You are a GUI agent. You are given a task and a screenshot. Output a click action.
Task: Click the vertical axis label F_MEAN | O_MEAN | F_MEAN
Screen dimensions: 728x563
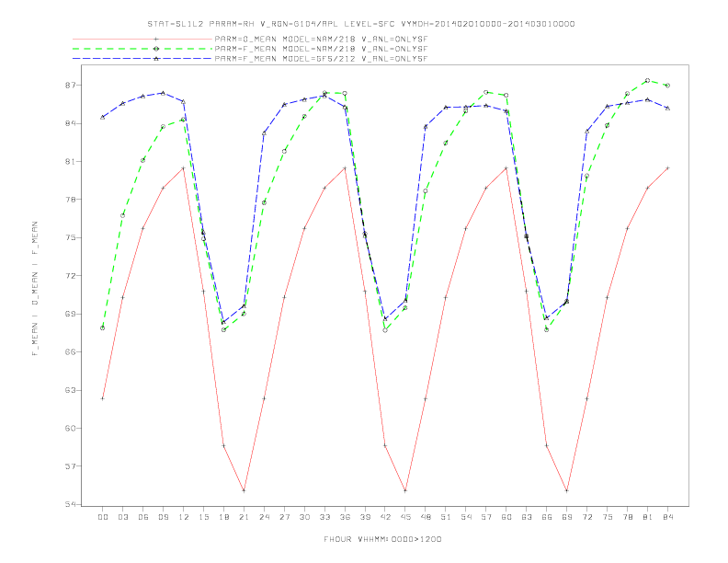click(35, 289)
